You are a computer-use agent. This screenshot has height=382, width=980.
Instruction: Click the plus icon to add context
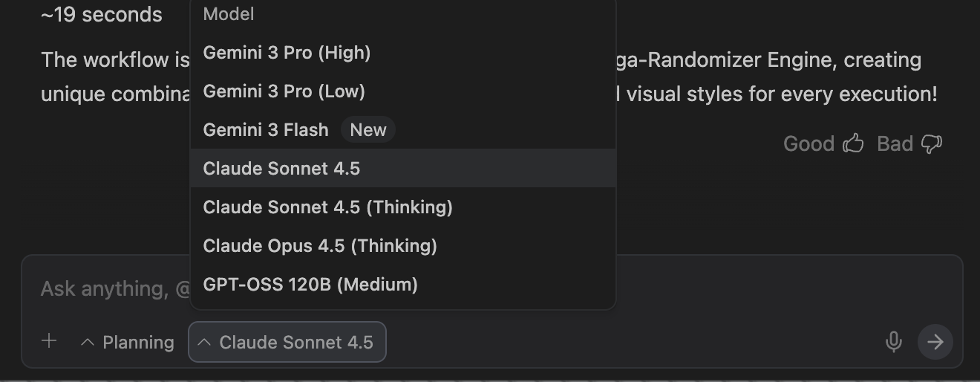(49, 341)
